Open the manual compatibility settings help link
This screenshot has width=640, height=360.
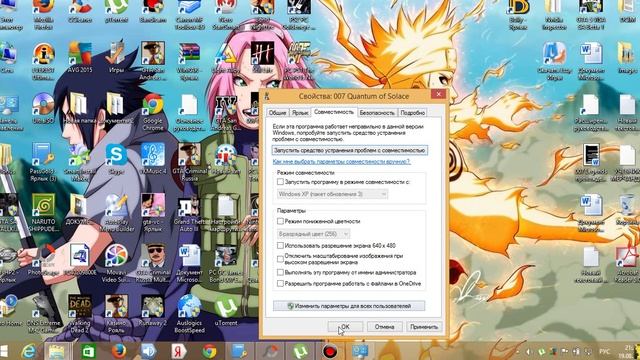point(341,162)
